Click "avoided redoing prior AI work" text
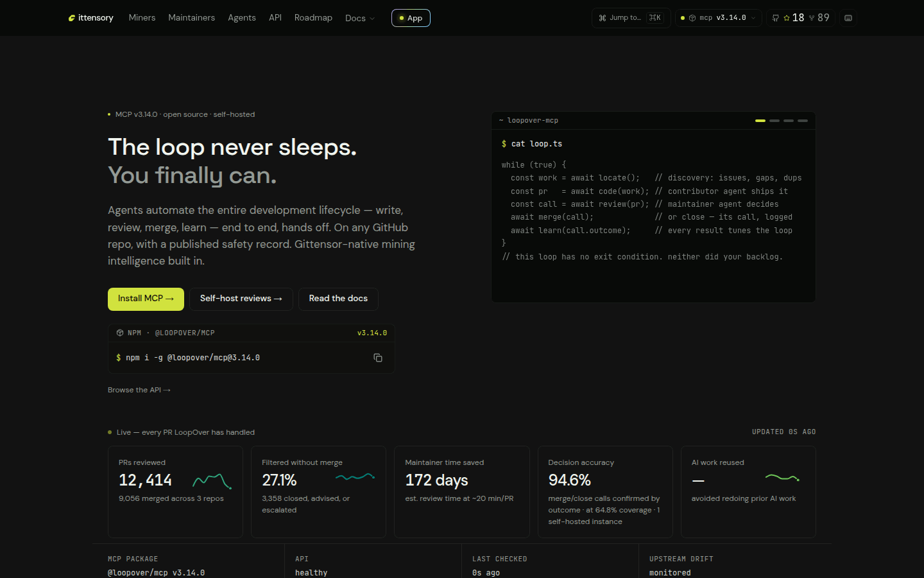 tap(744, 498)
